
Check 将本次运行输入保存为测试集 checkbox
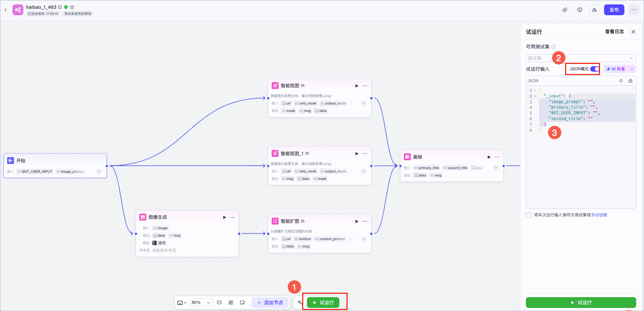[529, 215]
